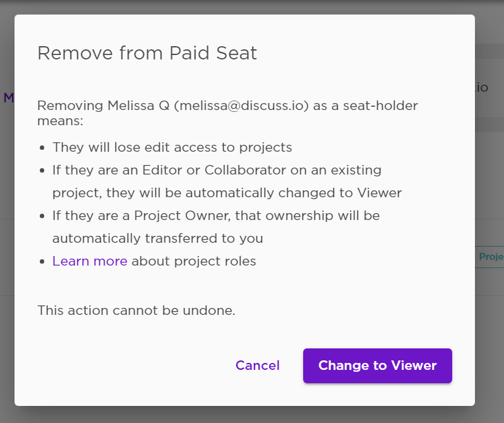Viewport: 504px width, 423px height.
Task: Click the Remove from Paid Seat title
Action: (x=147, y=53)
